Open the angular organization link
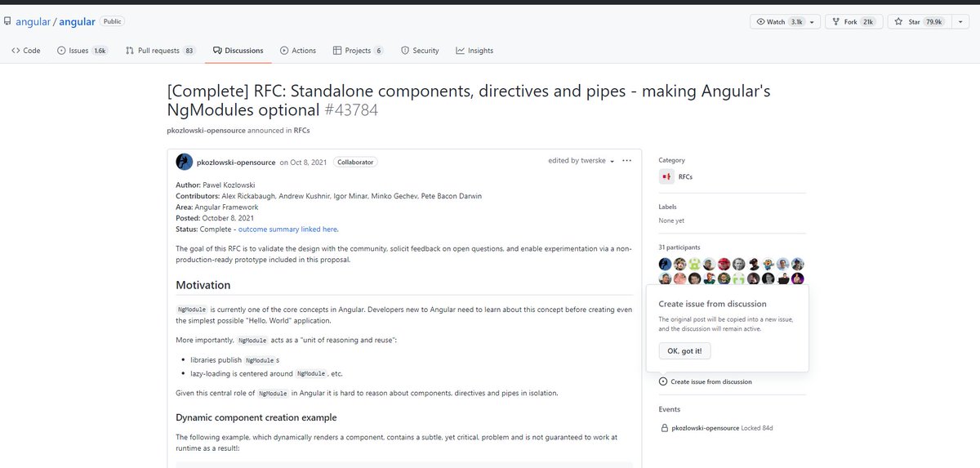This screenshot has width=980, height=468. (x=33, y=21)
